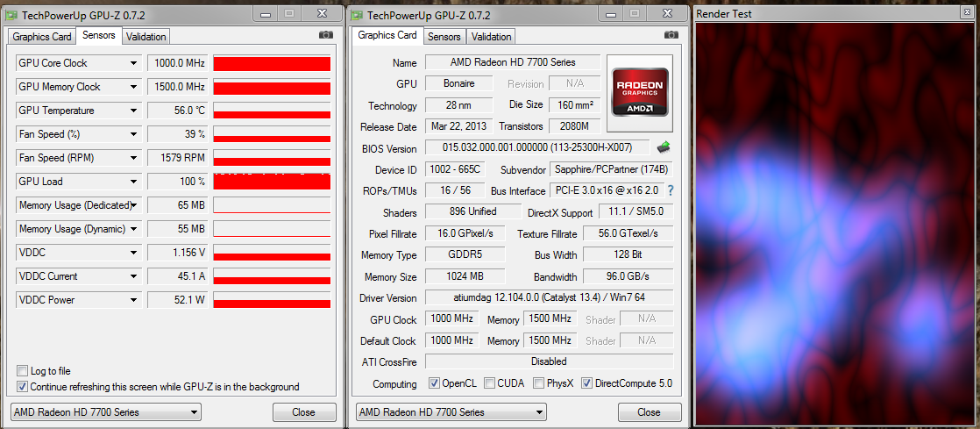Screen dimensions: 980x429
Task: Click Close button in the Sensors window
Action: point(304,412)
